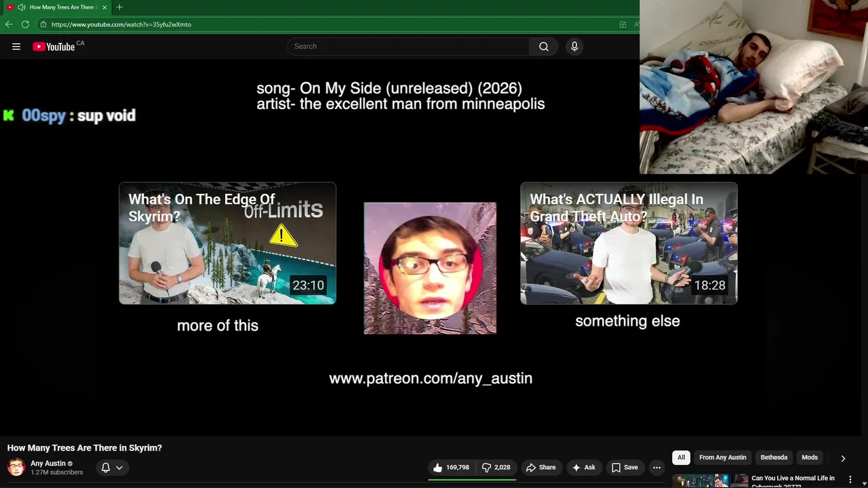Toggle the notification bell for Any Austin
This screenshot has width=868, height=488.
coord(106,467)
